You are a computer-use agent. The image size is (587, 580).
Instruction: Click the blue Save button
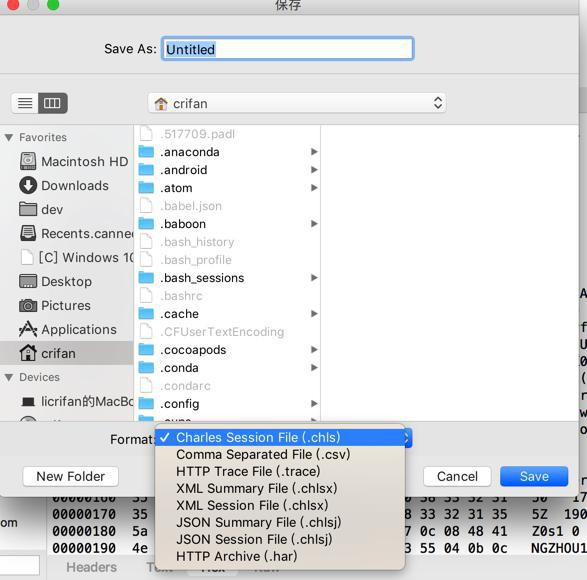point(534,476)
